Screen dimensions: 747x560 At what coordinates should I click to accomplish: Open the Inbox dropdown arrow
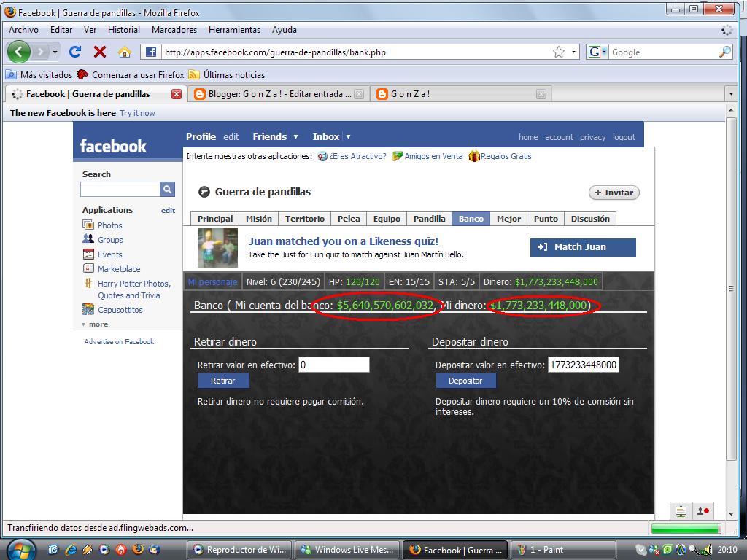click(348, 136)
